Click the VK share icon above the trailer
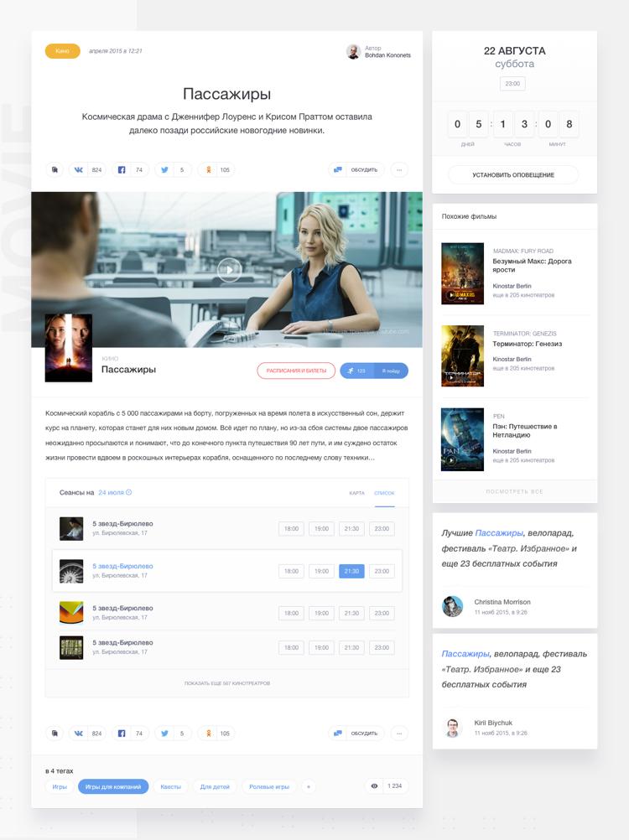Image resolution: width=629 pixels, height=840 pixels. click(78, 170)
